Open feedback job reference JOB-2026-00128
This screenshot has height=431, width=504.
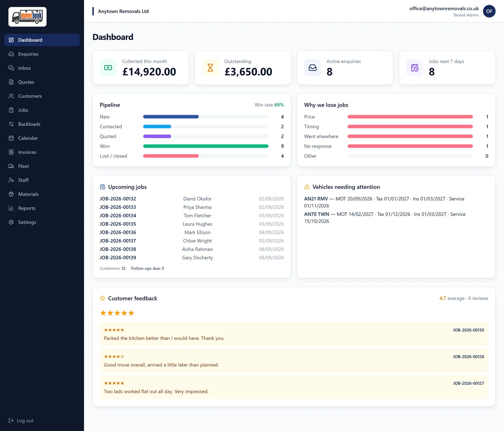468,357
